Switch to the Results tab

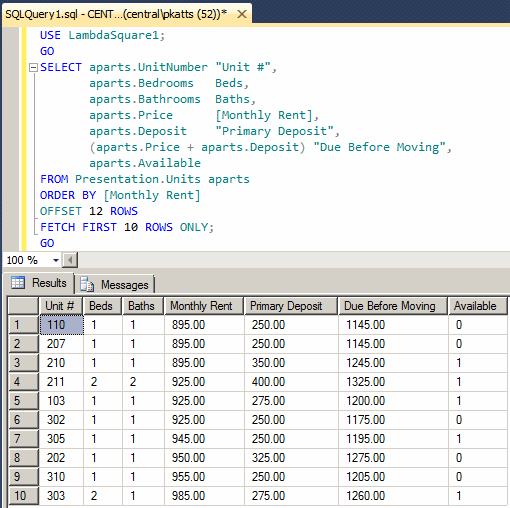pyautogui.click(x=39, y=283)
